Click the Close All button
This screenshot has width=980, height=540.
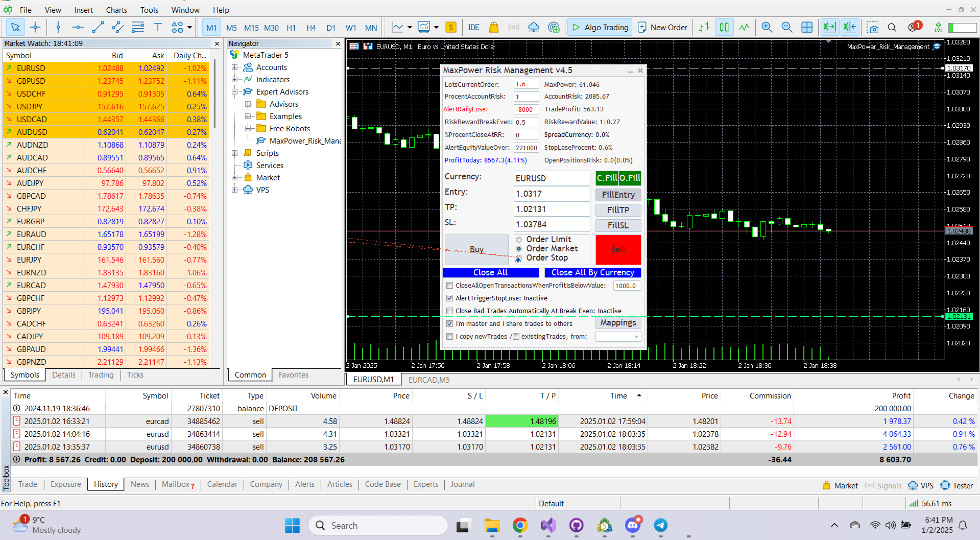[490, 273]
